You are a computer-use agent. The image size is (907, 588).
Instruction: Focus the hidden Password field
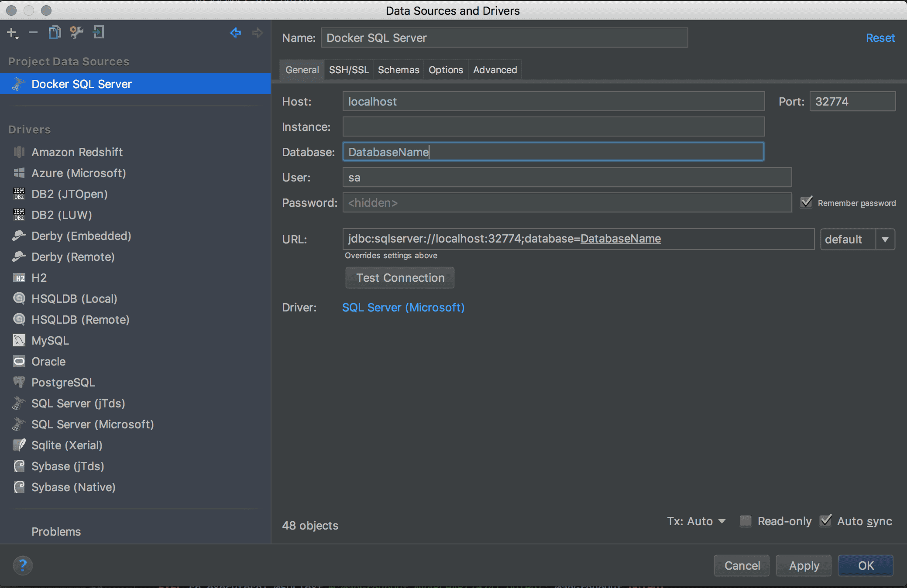click(x=567, y=203)
